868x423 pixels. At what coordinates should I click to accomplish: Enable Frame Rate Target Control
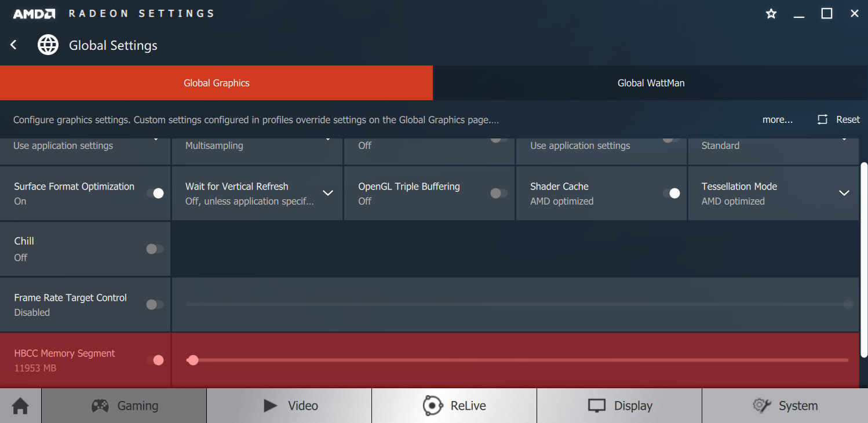(155, 304)
